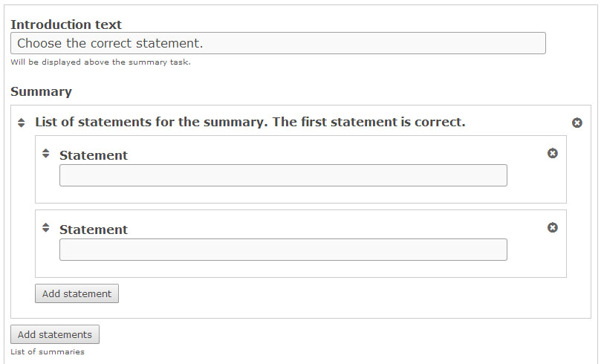Click empty area below second Statement input
The image size is (604, 364).
[x=297, y=269]
